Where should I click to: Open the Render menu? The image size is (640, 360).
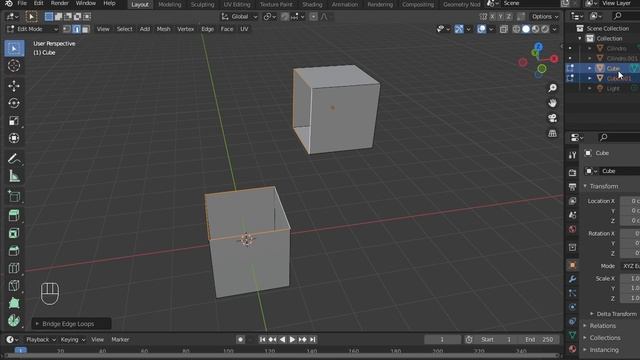click(60, 3)
